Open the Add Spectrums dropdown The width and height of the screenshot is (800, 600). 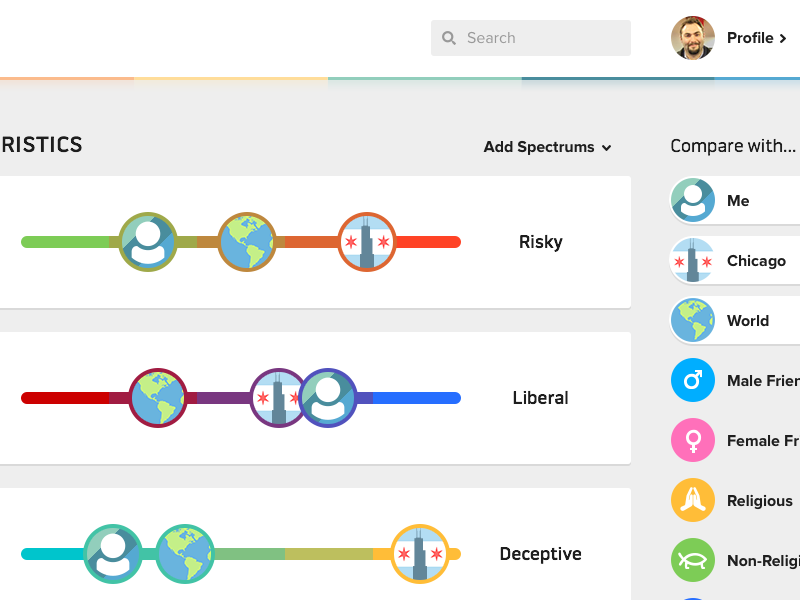[x=539, y=147]
